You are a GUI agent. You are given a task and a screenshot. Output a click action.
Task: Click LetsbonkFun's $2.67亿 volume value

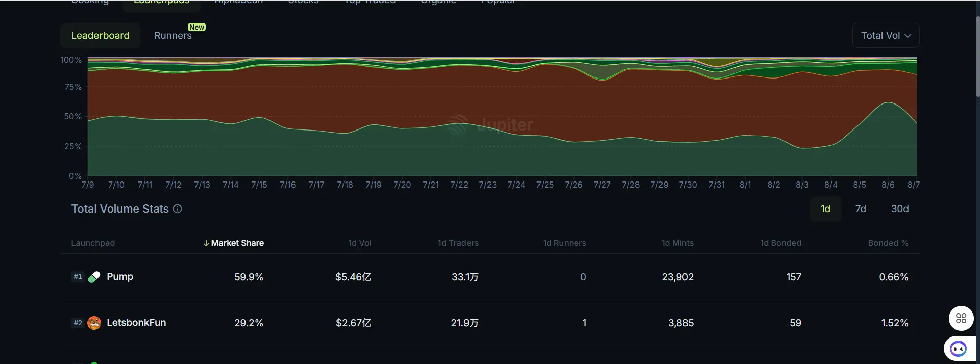point(354,323)
